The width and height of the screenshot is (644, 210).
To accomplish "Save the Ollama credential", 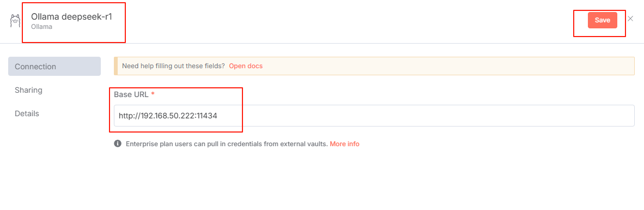I will point(602,20).
